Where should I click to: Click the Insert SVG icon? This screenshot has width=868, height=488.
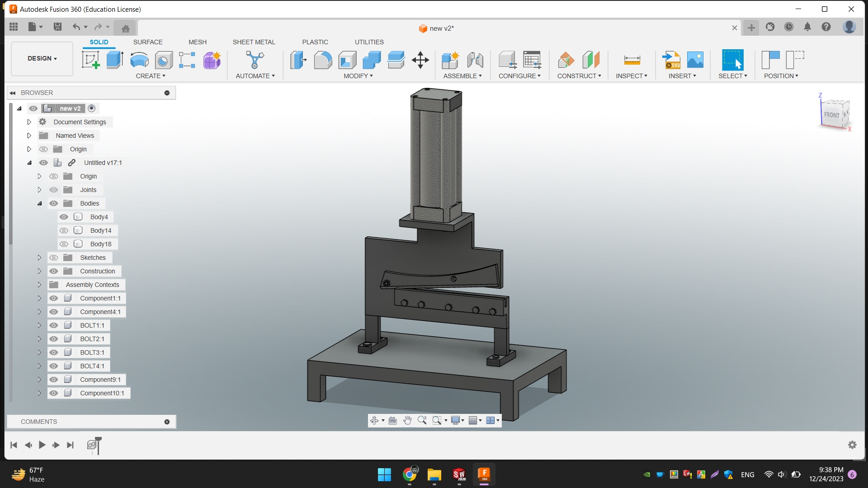pos(671,60)
